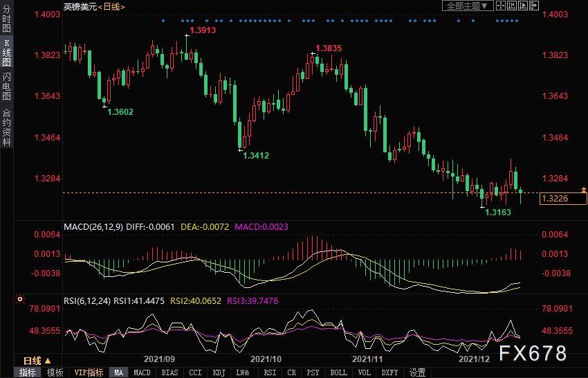Image resolution: width=588 pixels, height=378 pixels.
Task: Click the alert bell marker on price axis
Action: coord(584,189)
